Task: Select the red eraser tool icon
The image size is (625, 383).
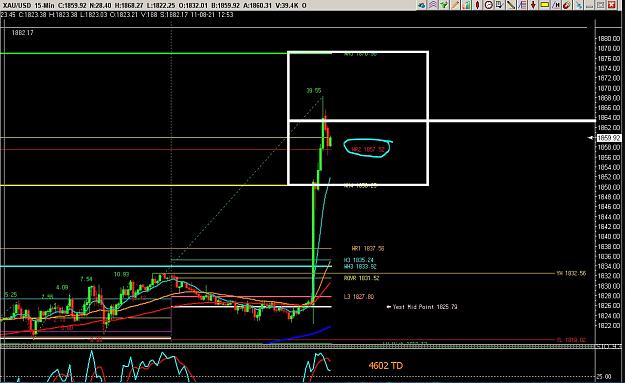Action: (x=567, y=5)
